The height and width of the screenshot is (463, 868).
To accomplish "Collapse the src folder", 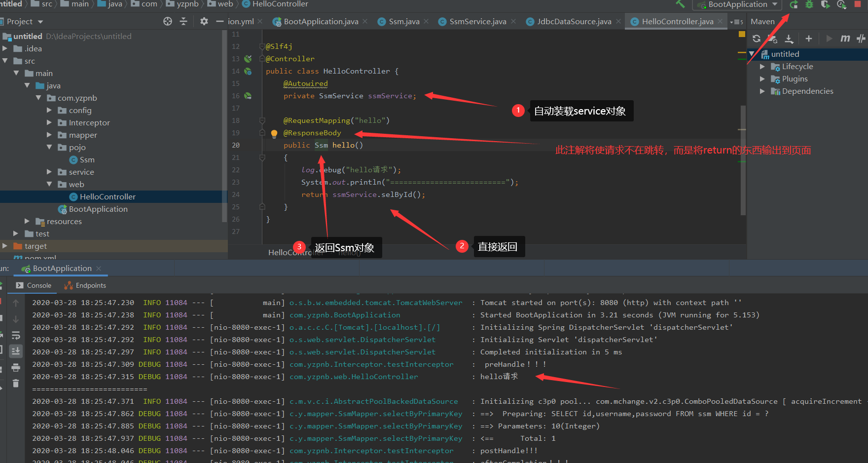I will 5,61.
